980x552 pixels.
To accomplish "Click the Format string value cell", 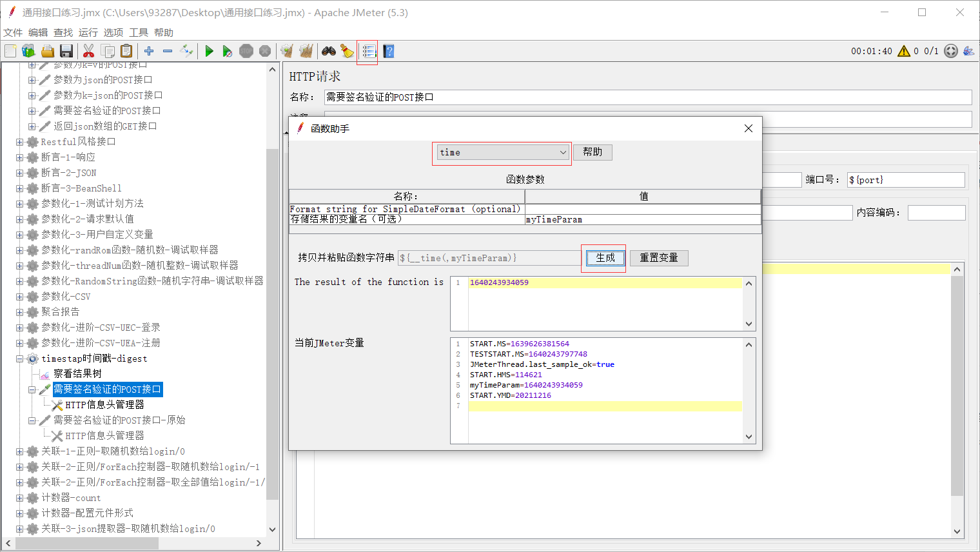I will click(x=643, y=209).
